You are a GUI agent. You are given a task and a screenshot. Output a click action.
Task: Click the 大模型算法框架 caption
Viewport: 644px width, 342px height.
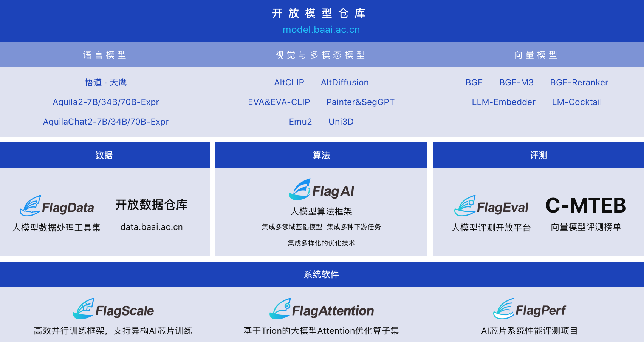point(321,211)
